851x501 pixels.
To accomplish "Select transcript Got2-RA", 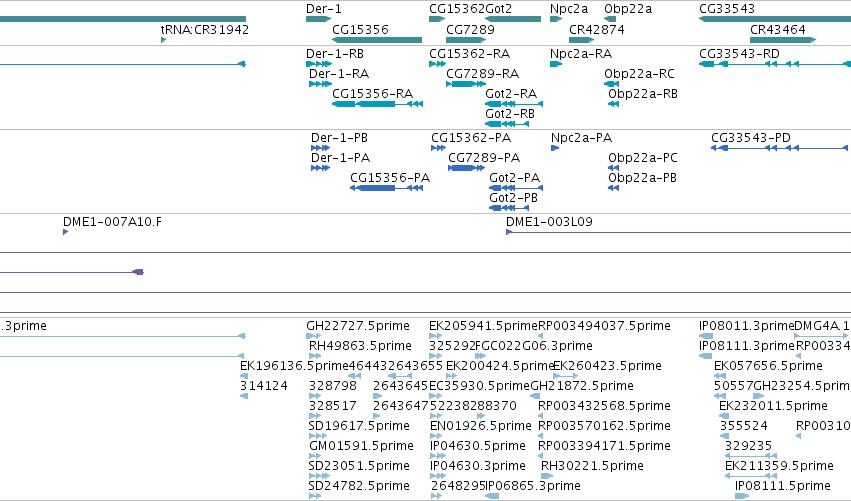I will pyautogui.click(x=511, y=94).
